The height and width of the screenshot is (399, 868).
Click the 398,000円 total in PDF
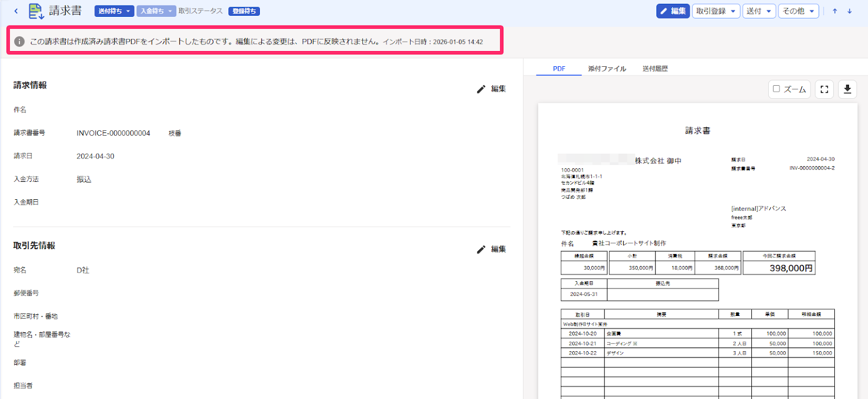pos(791,268)
